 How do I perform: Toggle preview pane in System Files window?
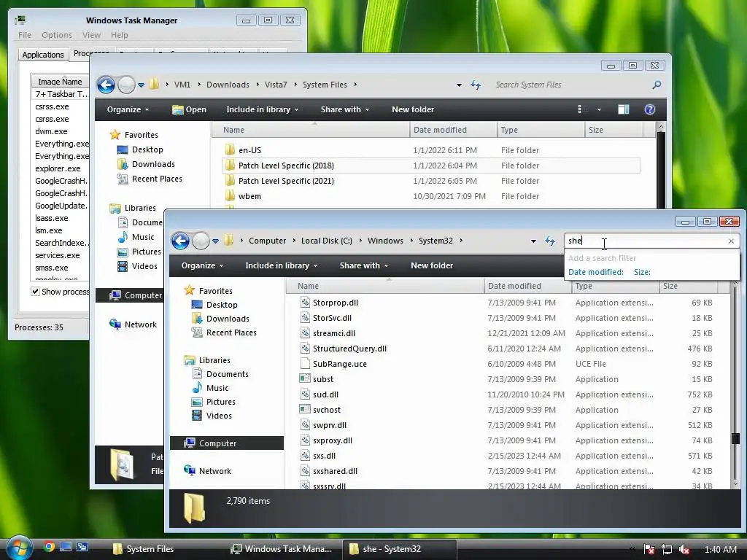click(x=624, y=109)
